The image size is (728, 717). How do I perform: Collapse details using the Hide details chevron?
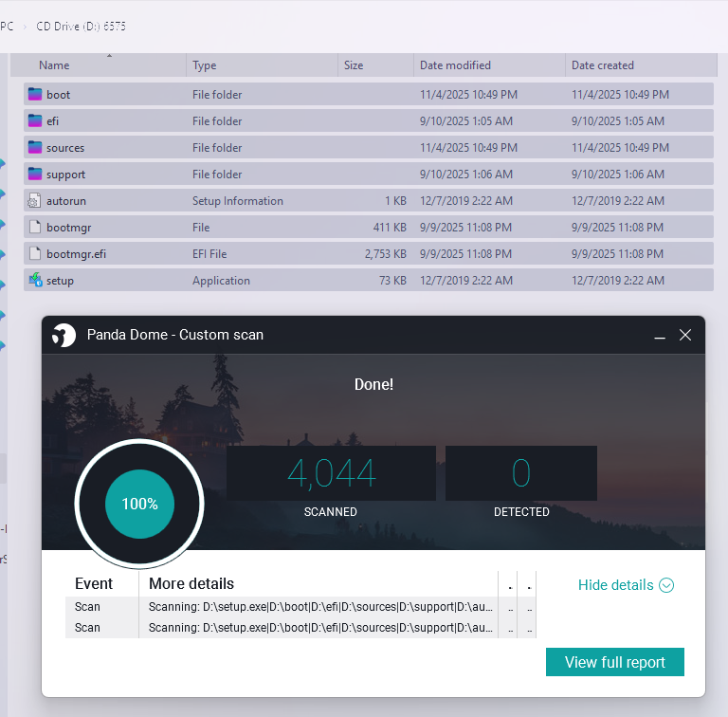coord(666,584)
